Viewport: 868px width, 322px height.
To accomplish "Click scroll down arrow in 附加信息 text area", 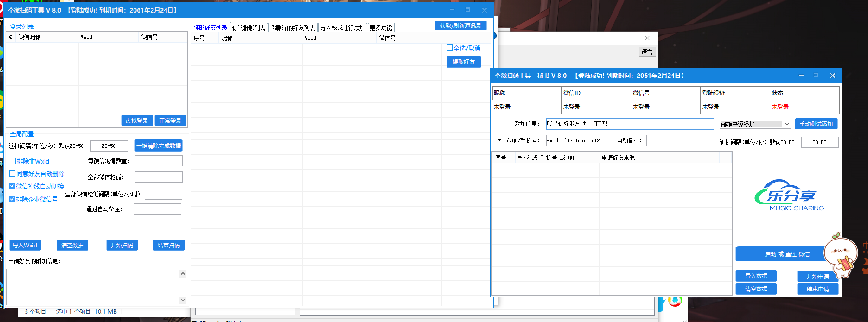I will [x=183, y=300].
